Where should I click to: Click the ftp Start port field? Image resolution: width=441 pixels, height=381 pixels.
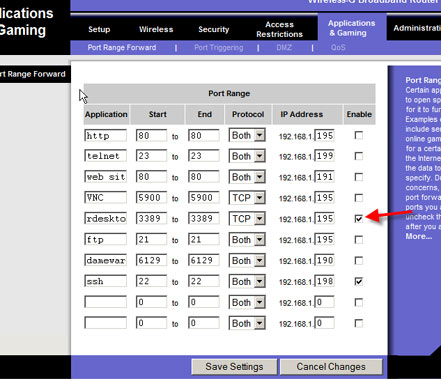point(151,240)
